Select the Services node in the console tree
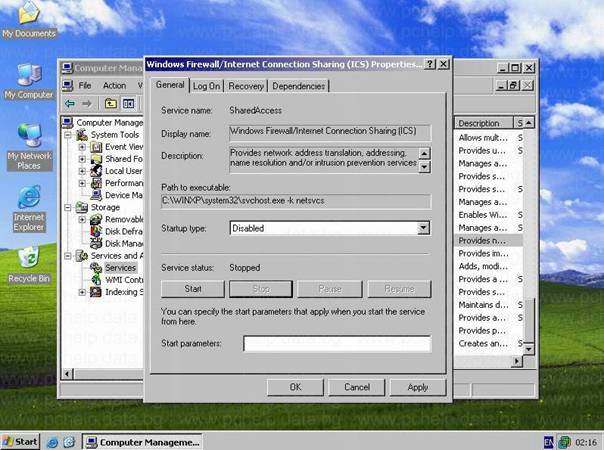Viewport: 604px width, 450px height. coord(120,267)
